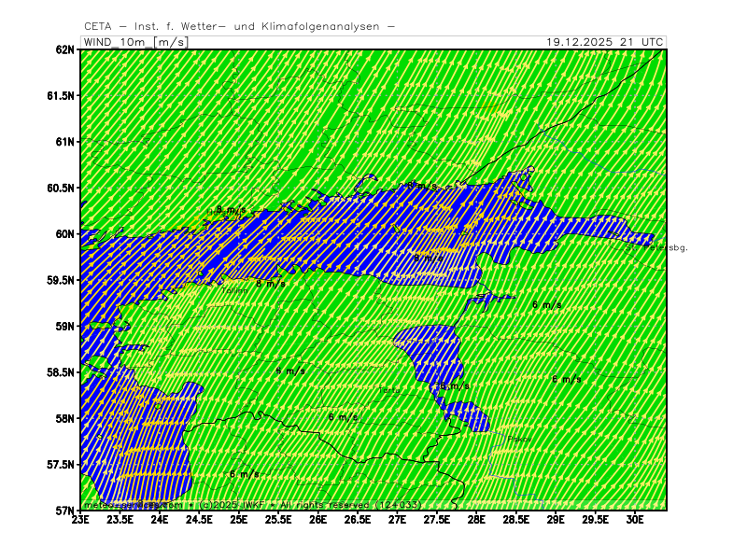
Task: Click the 6 m/s label nearest 57.5N
Action: [x=244, y=474]
